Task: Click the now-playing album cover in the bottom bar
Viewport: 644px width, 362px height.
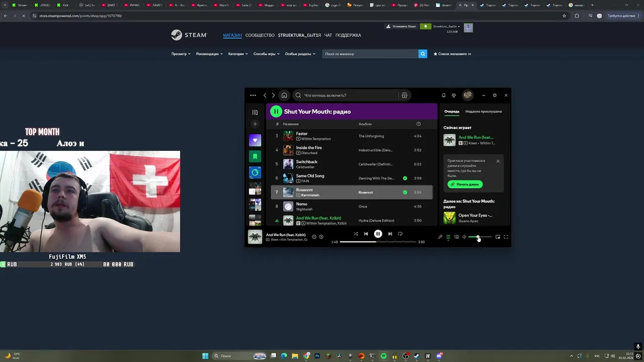Action: (x=255, y=236)
